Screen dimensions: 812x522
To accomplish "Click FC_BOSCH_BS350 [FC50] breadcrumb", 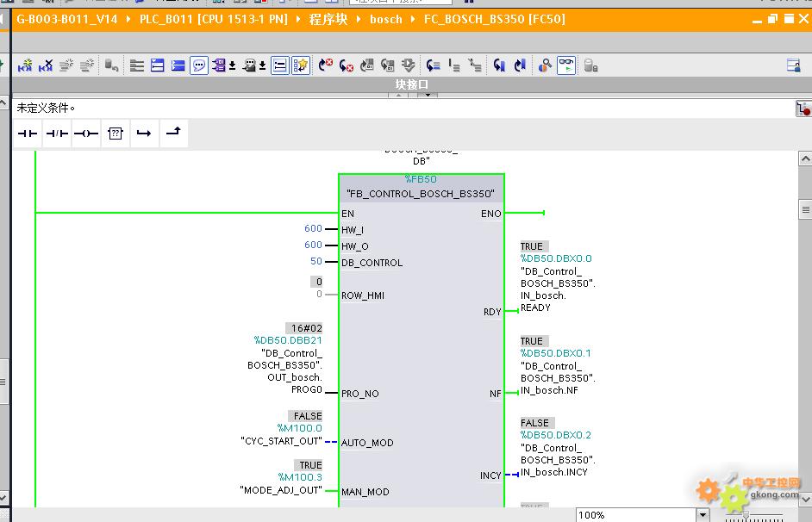I will click(495, 19).
